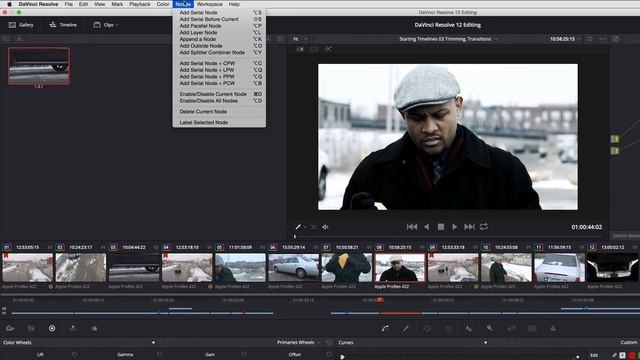The height and width of the screenshot is (360, 640).
Task: Jump to last frame with skip-forward button
Action: (x=469, y=227)
